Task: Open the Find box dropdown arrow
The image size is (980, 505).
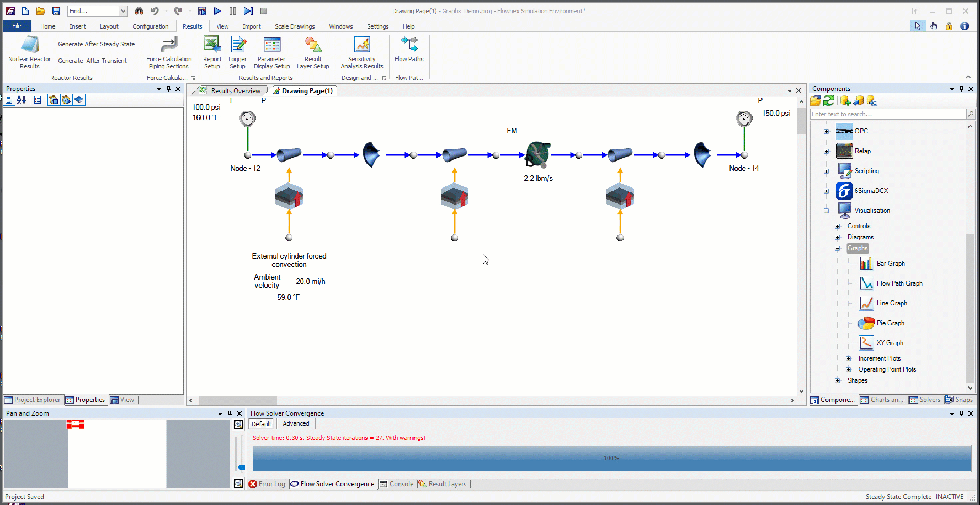Action: (x=123, y=11)
